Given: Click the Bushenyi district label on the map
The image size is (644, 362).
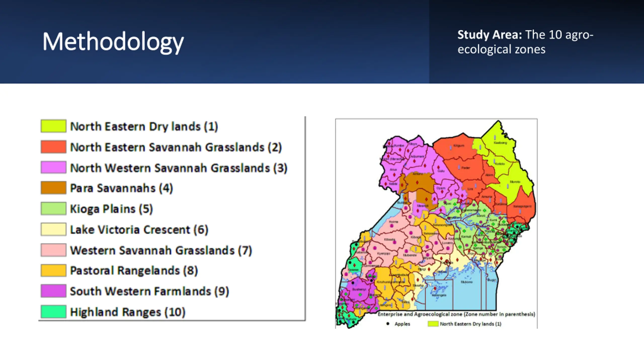Looking at the screenshot, I should pos(359,289).
